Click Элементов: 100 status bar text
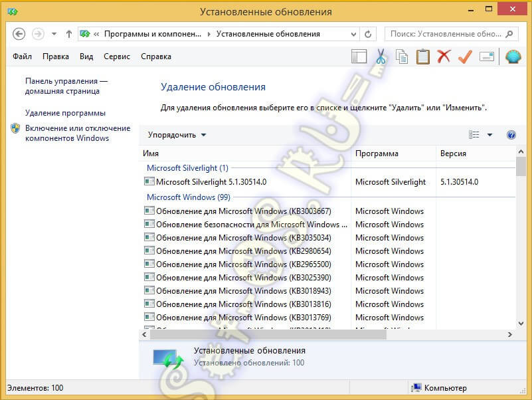The width and height of the screenshot is (532, 400). (35, 388)
